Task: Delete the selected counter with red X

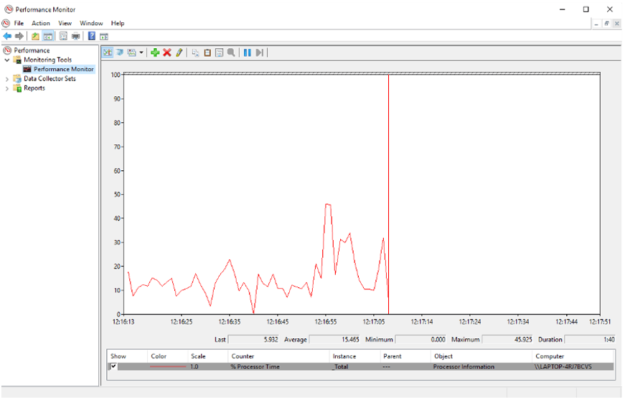Action: coord(167,53)
